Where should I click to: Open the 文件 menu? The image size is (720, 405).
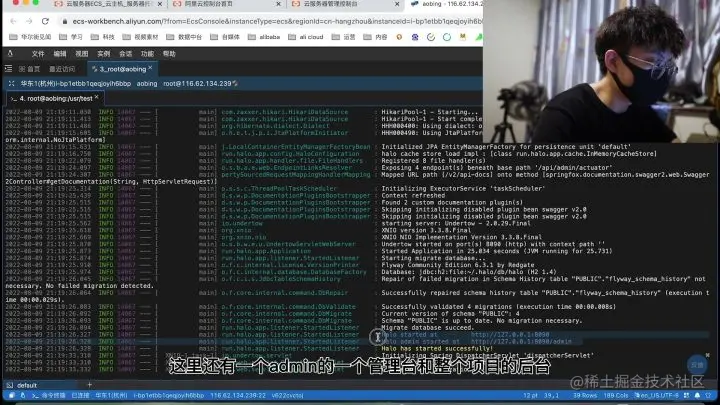[38, 54]
